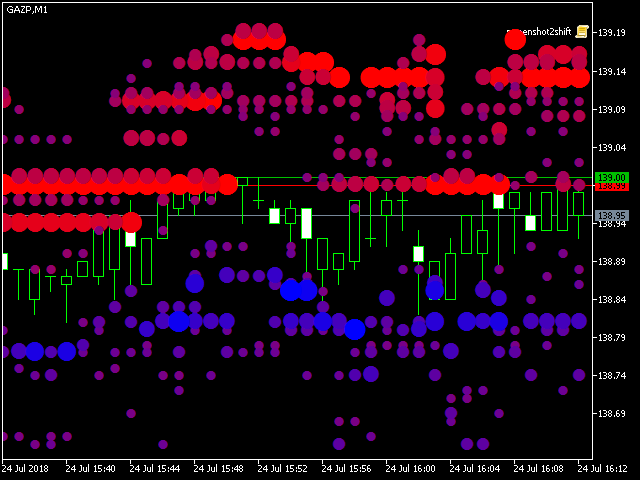Click the screenshot2shift script name

[x=539, y=32]
